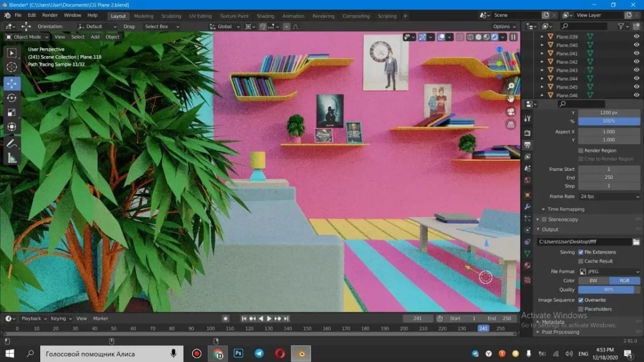Uncheck the Overwrite checkbox
This screenshot has width=644, height=362.
coord(581,300)
